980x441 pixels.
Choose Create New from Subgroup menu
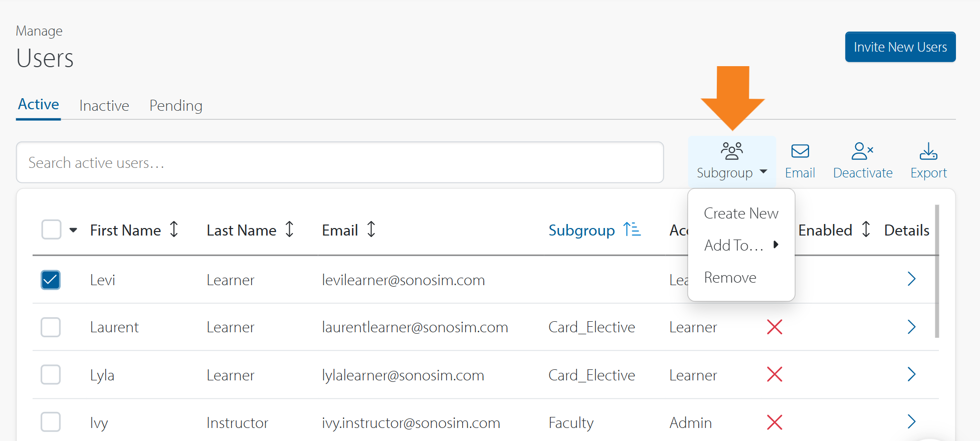click(740, 213)
